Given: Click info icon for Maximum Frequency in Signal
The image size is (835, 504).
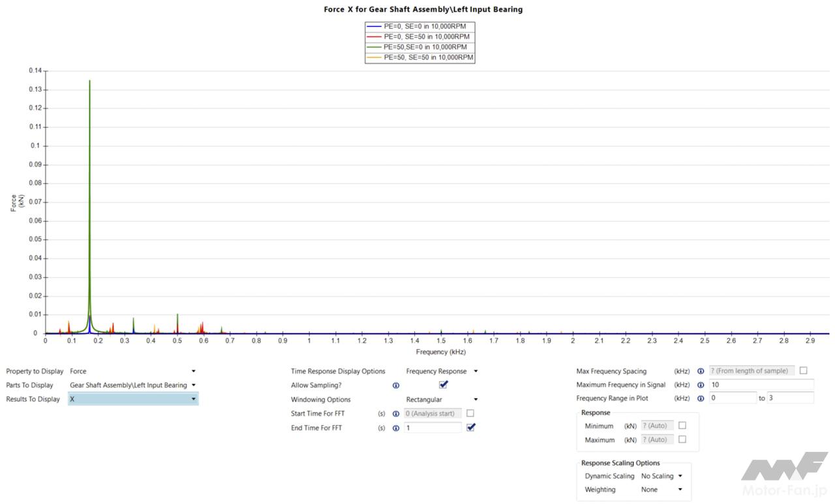Looking at the screenshot, I should click(701, 385).
